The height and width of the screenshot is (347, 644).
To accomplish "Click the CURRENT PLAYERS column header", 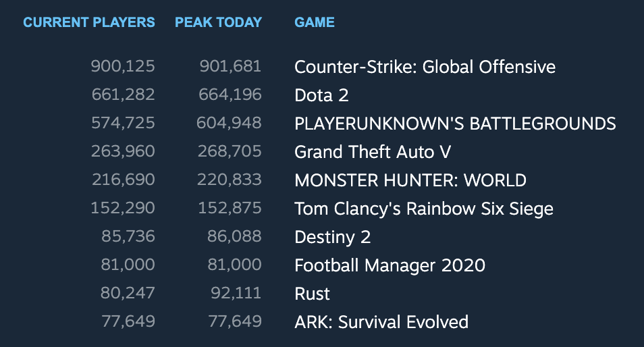I will [x=89, y=22].
